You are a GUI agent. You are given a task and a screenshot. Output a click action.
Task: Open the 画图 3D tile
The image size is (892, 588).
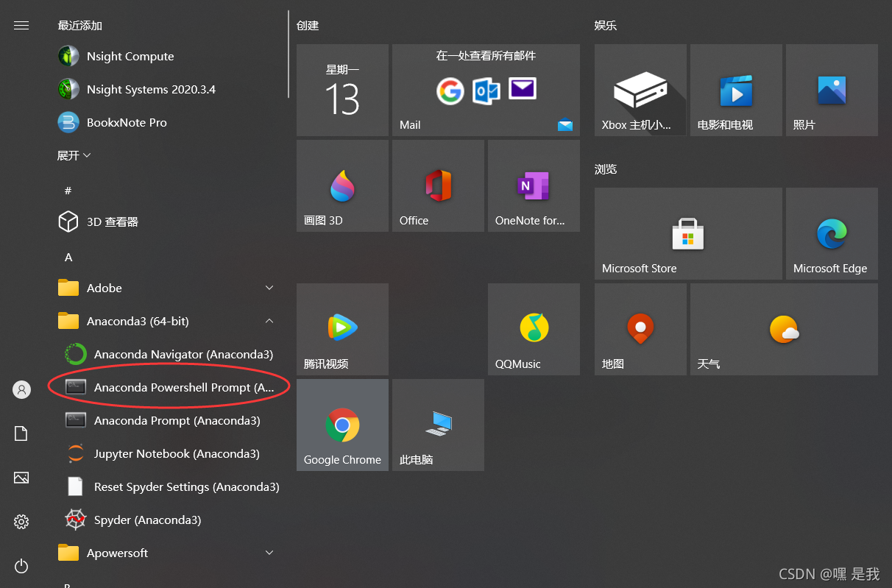(342, 185)
